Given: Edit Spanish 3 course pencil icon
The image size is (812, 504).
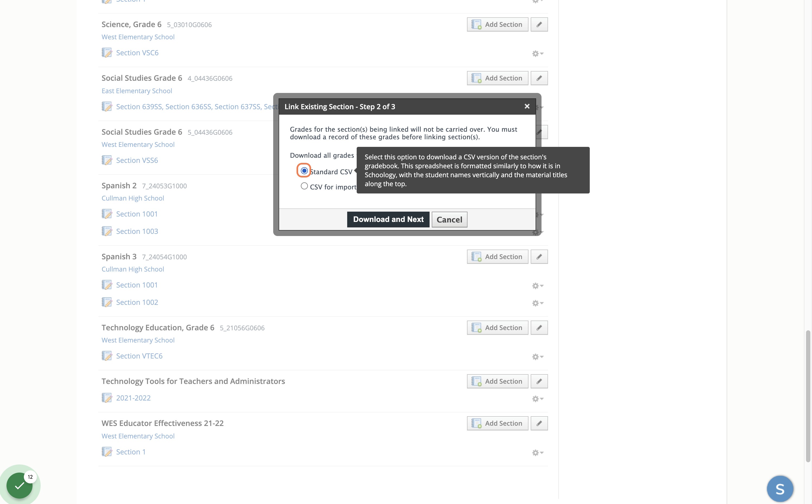Looking at the screenshot, I should (x=539, y=257).
